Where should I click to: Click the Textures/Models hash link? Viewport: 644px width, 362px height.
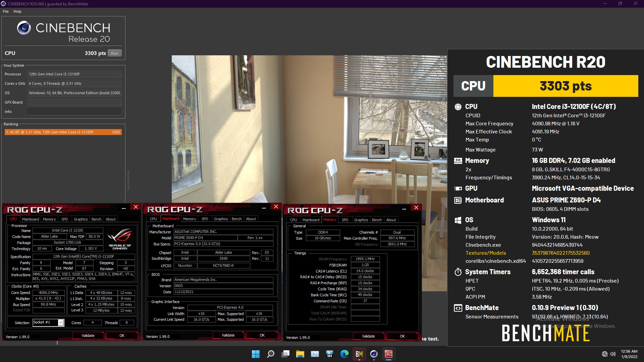tap(560, 253)
